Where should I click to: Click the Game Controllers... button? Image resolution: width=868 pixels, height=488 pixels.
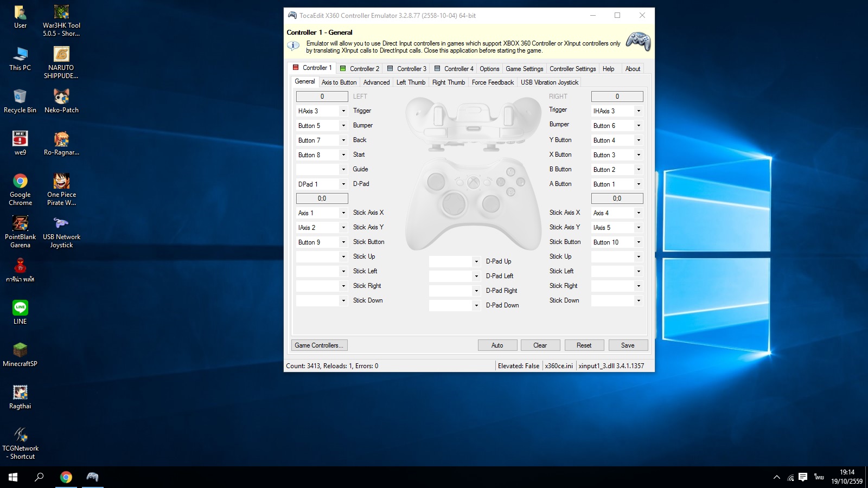coord(320,345)
